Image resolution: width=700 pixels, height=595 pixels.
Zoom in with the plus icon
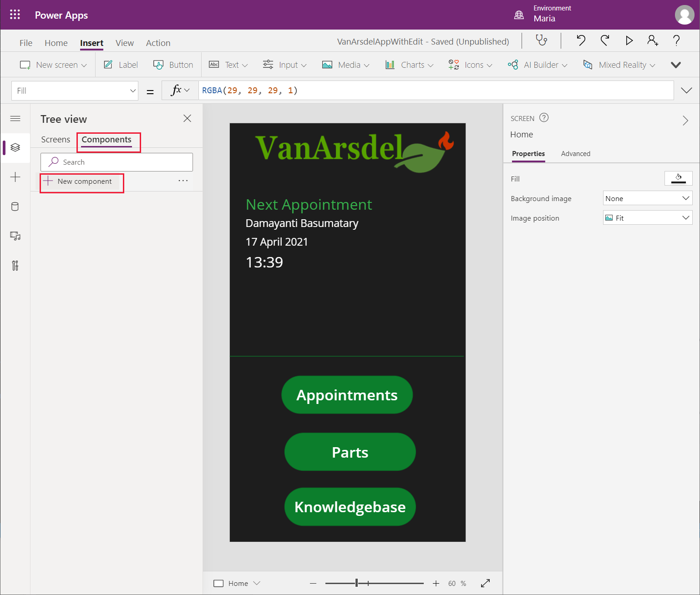(x=436, y=583)
